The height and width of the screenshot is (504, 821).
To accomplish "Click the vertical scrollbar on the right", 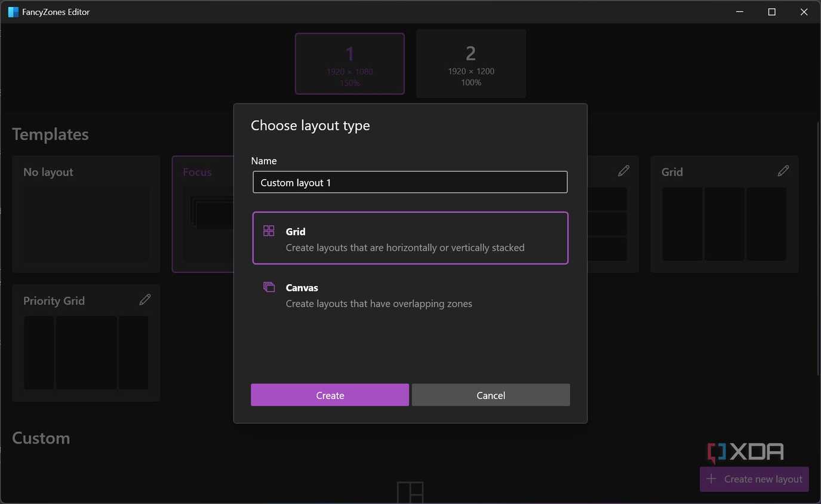I will pos(818,248).
